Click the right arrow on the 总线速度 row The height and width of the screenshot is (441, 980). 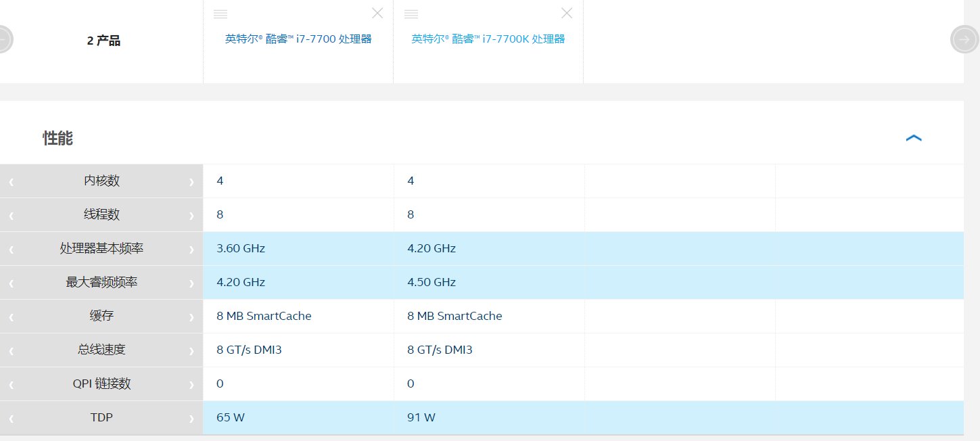click(x=191, y=350)
